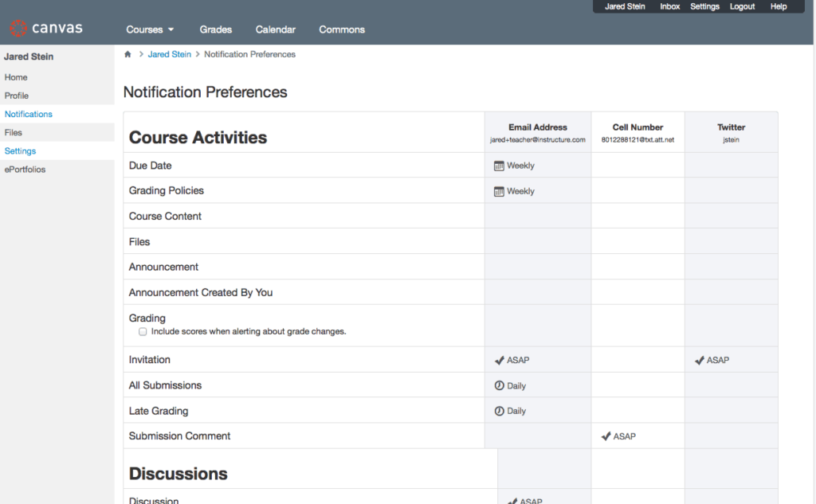Screen dimensions: 816x504
Task: Open Settings from the sidebar
Action: 20,150
